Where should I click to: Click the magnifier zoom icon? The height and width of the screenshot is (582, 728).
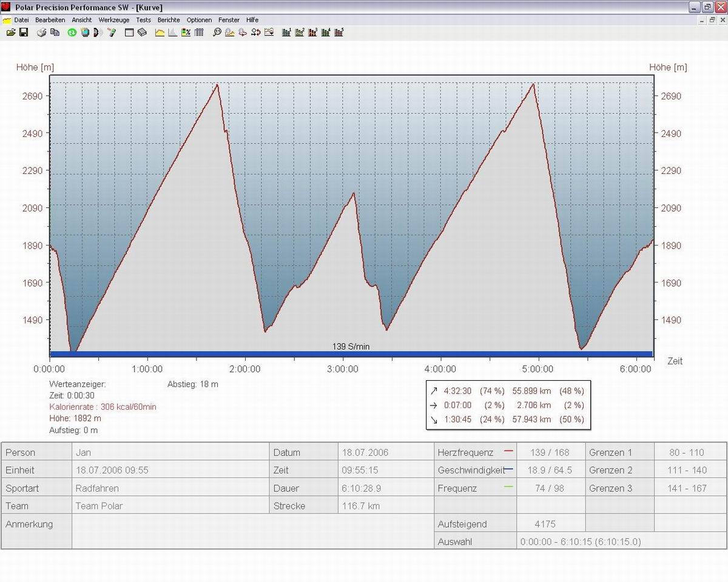pos(217,32)
